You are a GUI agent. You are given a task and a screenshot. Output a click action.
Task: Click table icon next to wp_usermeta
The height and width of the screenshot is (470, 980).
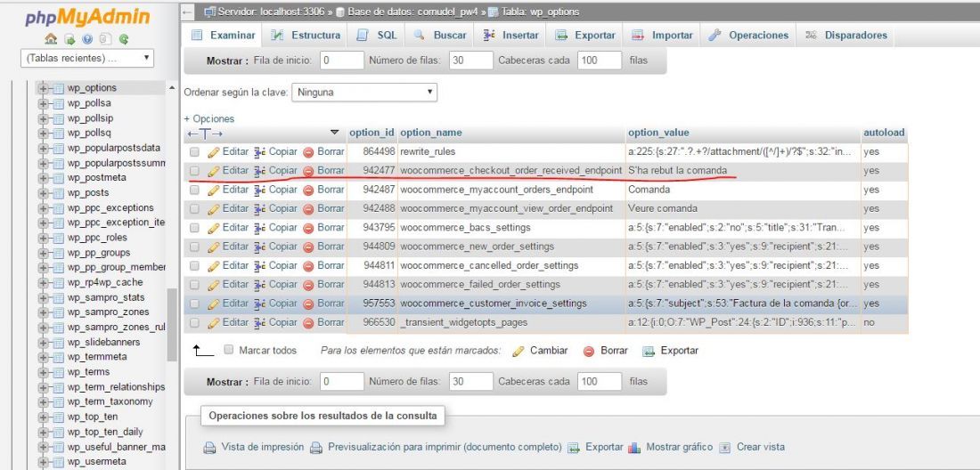(59, 462)
